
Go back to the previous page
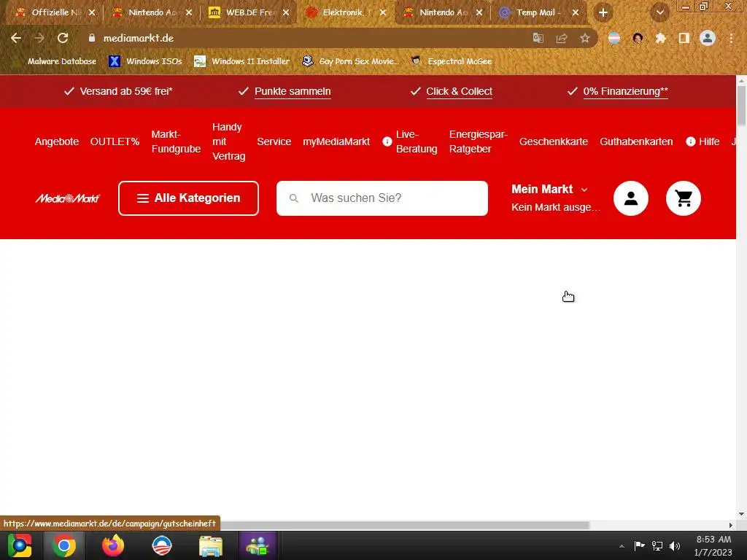[16, 38]
